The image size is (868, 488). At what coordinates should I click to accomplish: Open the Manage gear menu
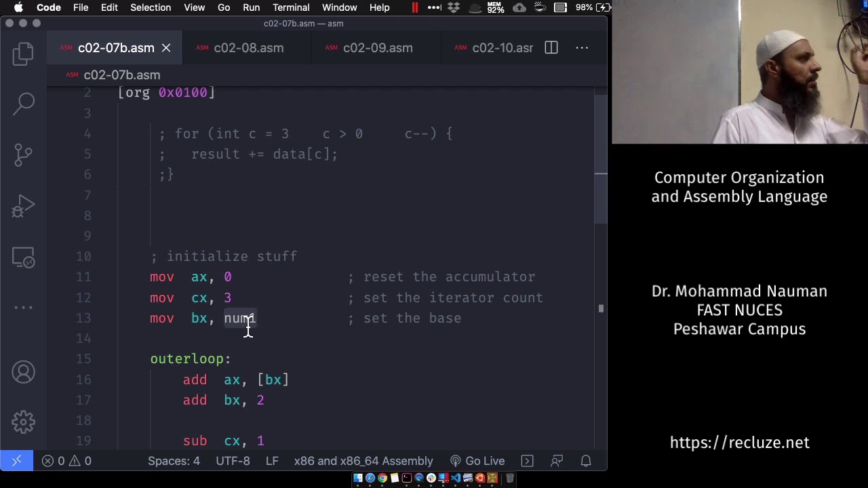23,422
